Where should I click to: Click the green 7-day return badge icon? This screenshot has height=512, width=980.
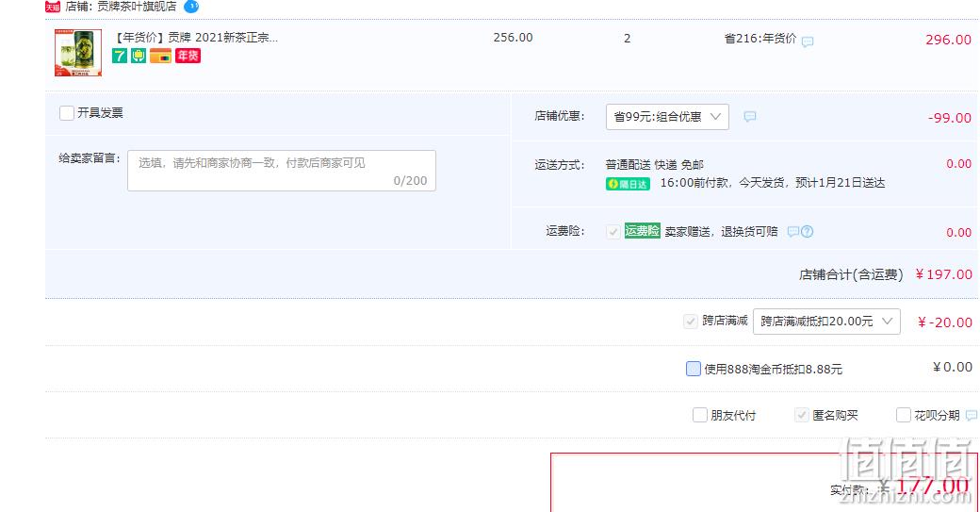coord(120,56)
